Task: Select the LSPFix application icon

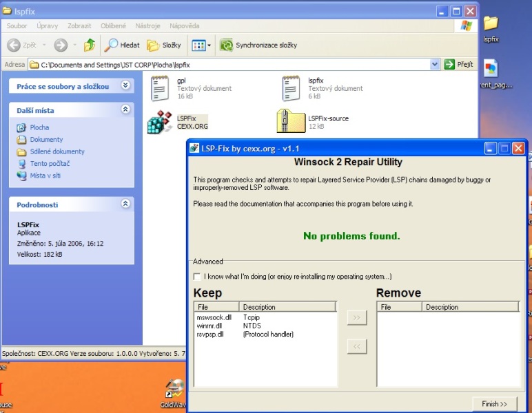Action: [x=160, y=122]
